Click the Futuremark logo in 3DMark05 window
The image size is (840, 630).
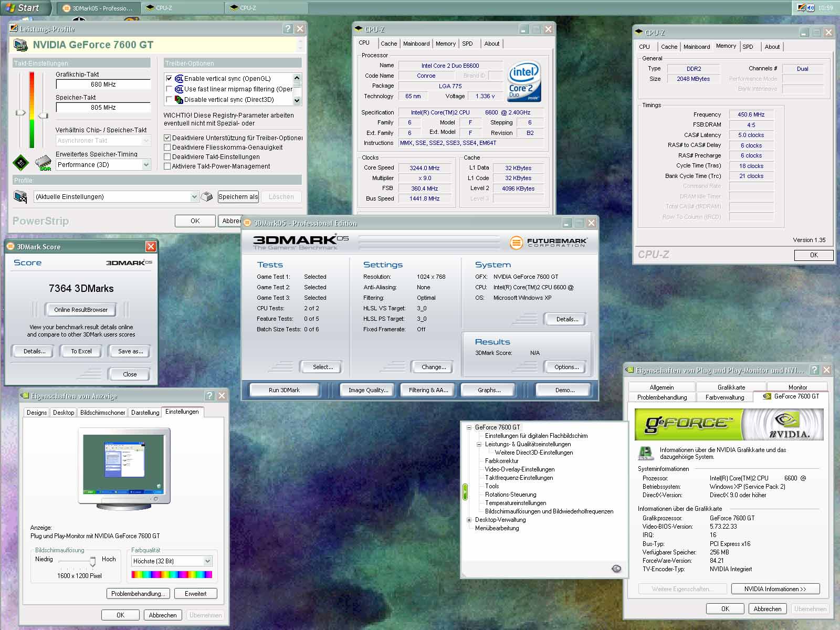[x=548, y=242]
